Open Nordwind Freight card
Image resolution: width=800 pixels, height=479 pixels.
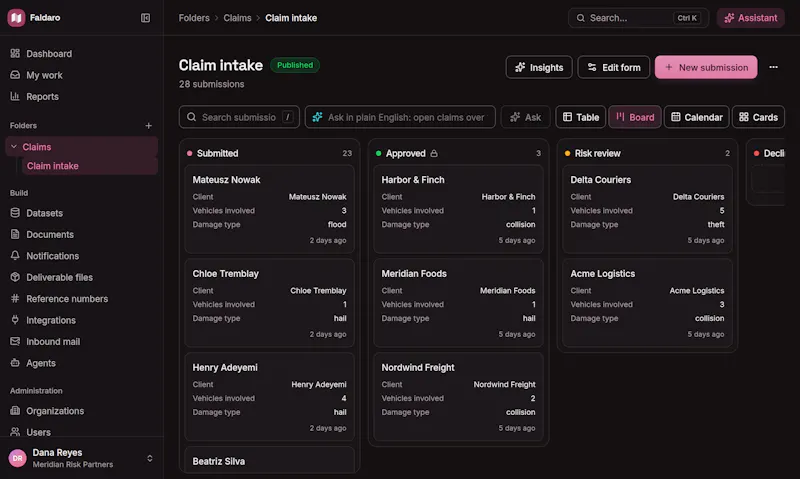(x=458, y=397)
